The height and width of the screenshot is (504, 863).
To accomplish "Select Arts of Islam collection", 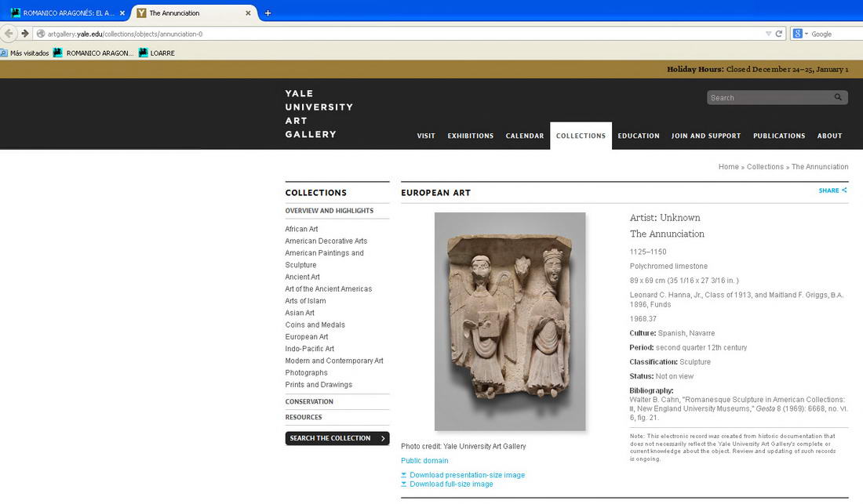I will [x=305, y=301].
